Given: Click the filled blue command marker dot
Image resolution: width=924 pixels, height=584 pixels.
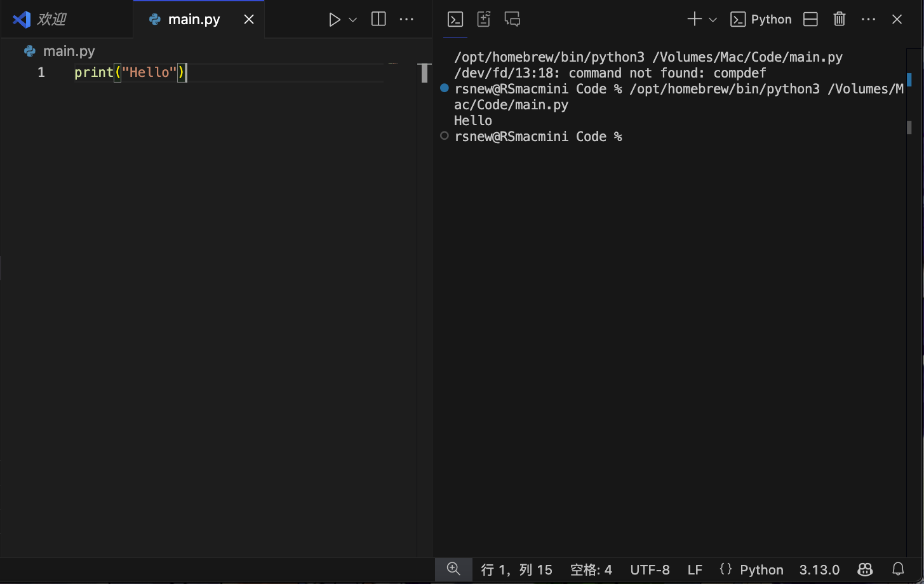Looking at the screenshot, I should (x=445, y=88).
